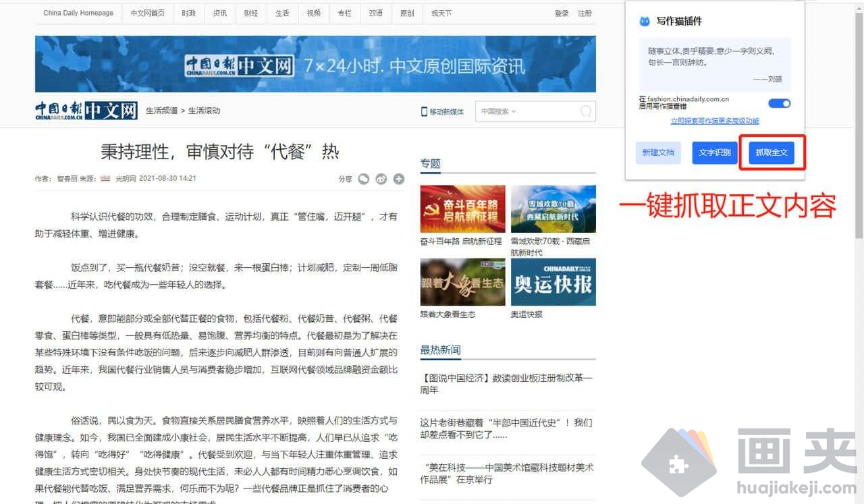This screenshot has height=504, width=864.
Task: Toggle the 启用写作猫查错 switch
Action: pyautogui.click(x=779, y=103)
